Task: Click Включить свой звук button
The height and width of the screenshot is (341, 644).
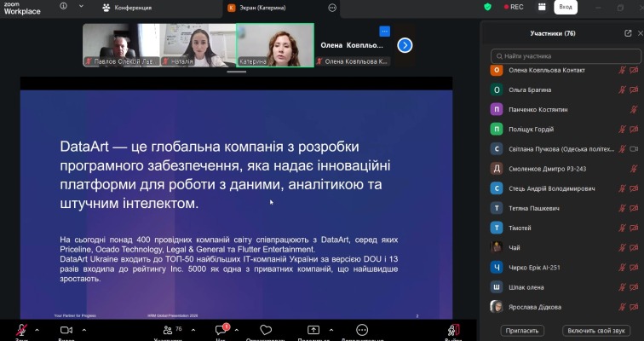Action: click(596, 330)
